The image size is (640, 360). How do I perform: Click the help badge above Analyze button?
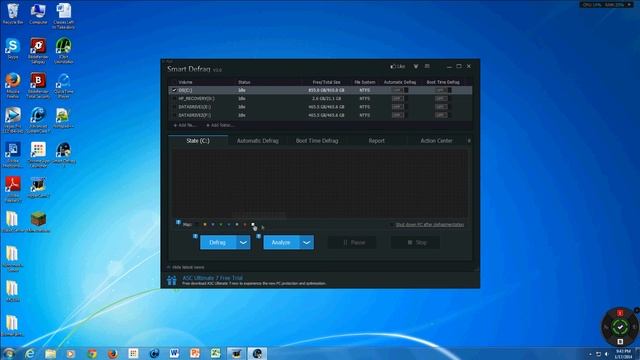coord(258,236)
